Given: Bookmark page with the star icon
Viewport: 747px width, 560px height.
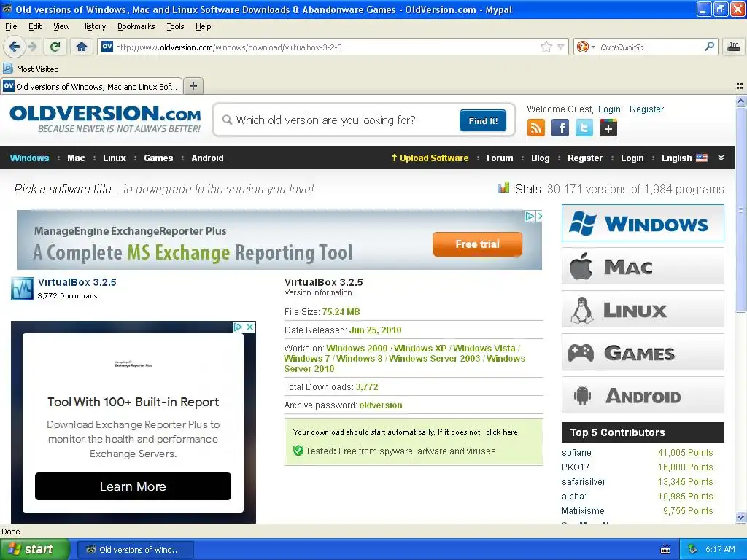Looking at the screenshot, I should 546,47.
